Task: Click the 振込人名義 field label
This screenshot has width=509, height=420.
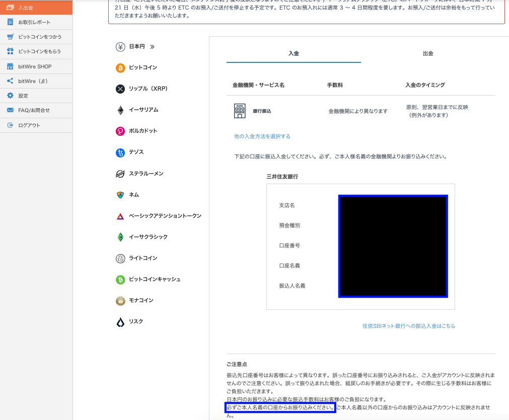Action: (292, 285)
